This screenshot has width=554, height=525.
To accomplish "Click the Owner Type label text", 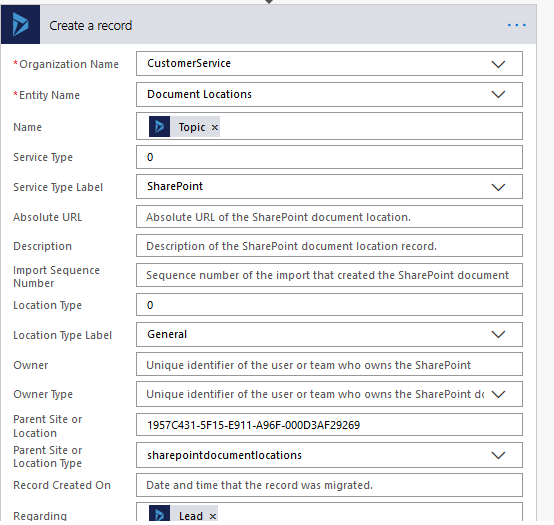I will point(43,394).
